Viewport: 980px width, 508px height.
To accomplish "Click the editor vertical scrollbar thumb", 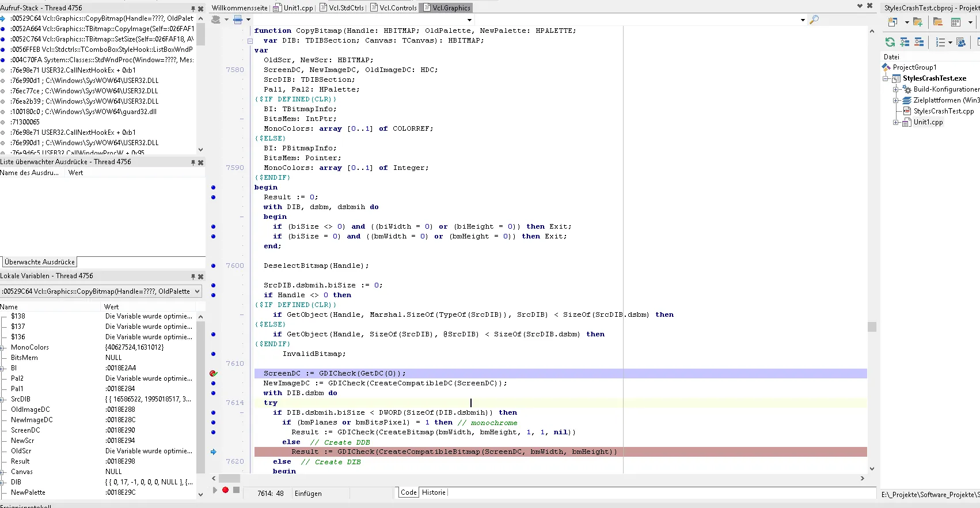I will pyautogui.click(x=872, y=327).
